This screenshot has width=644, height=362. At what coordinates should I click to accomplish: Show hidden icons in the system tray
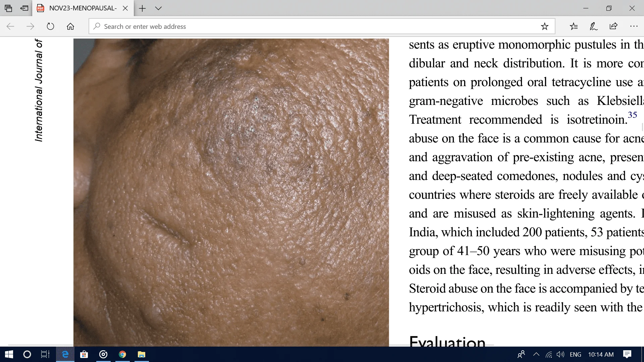(x=536, y=354)
